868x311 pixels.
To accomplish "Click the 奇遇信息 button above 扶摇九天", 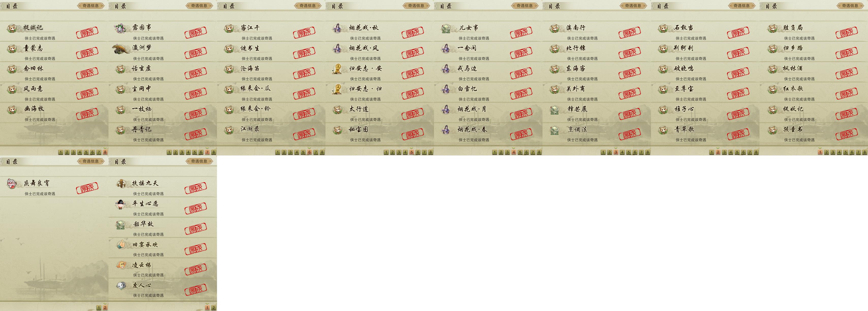I will pyautogui.click(x=199, y=161).
